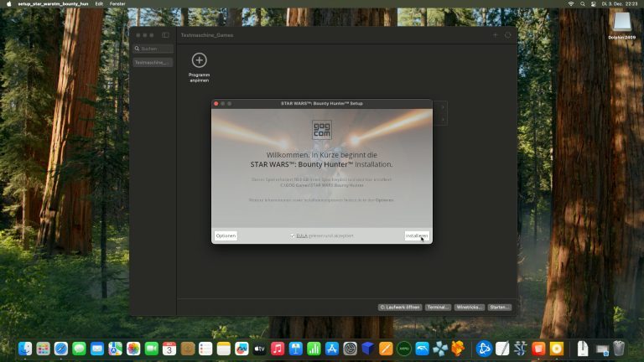Click the plus icon in the Whisky toolbar

coord(495,35)
